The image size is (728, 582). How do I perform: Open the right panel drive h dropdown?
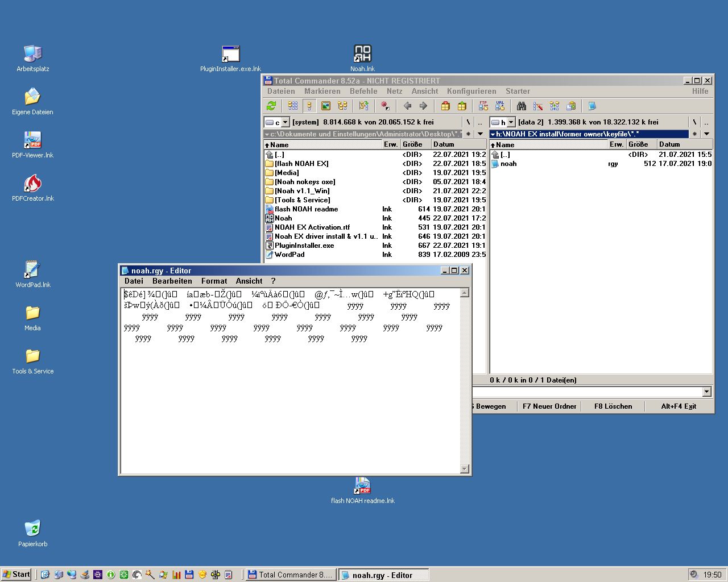511,122
